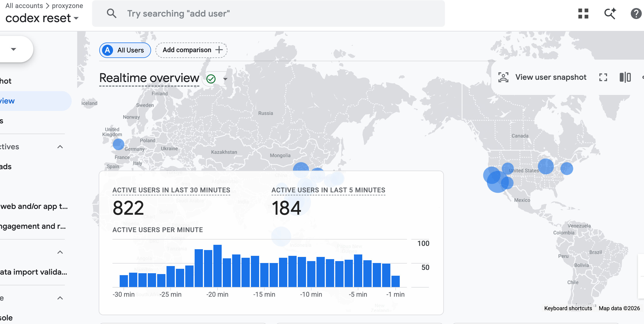Click the magnifier icon in the search bar

pos(111,13)
